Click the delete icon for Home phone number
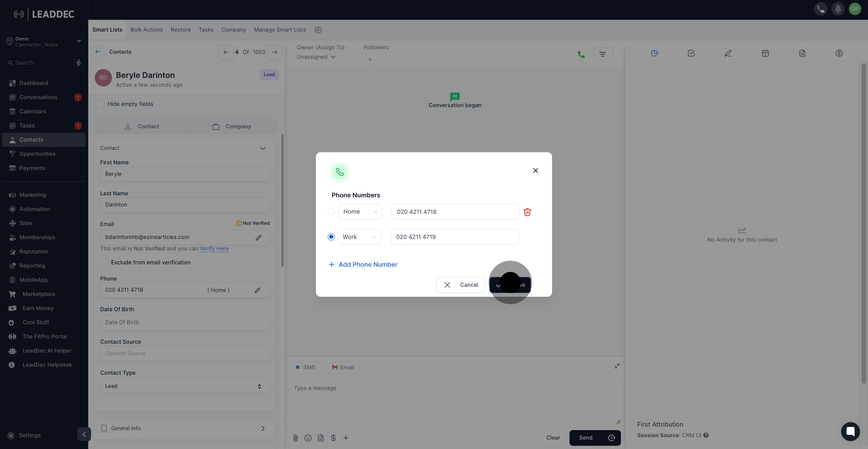 [527, 212]
